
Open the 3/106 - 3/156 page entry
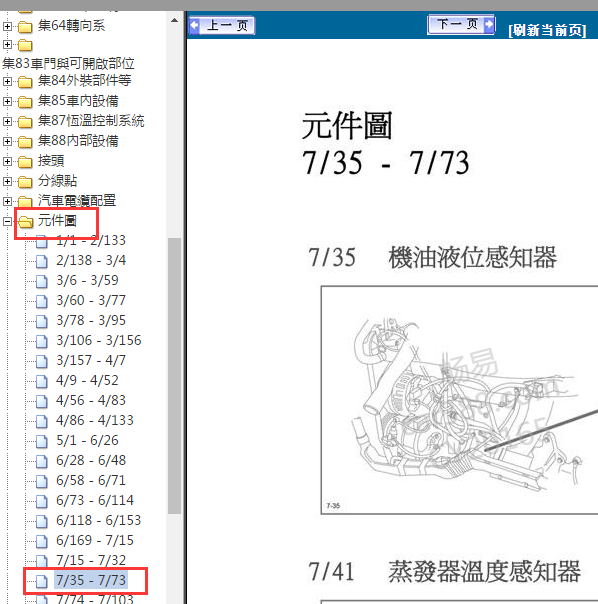(x=99, y=341)
